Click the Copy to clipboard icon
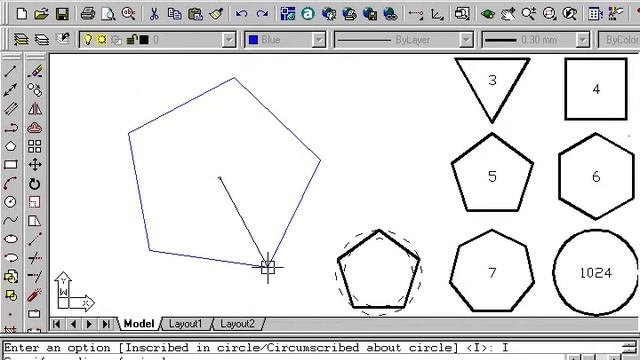This screenshot has width=640, height=360. [x=175, y=14]
